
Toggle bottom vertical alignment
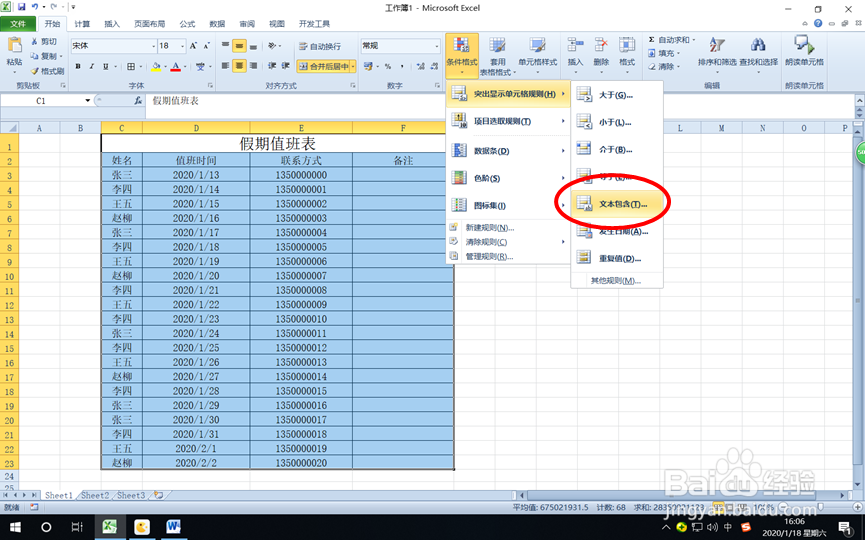(x=253, y=46)
